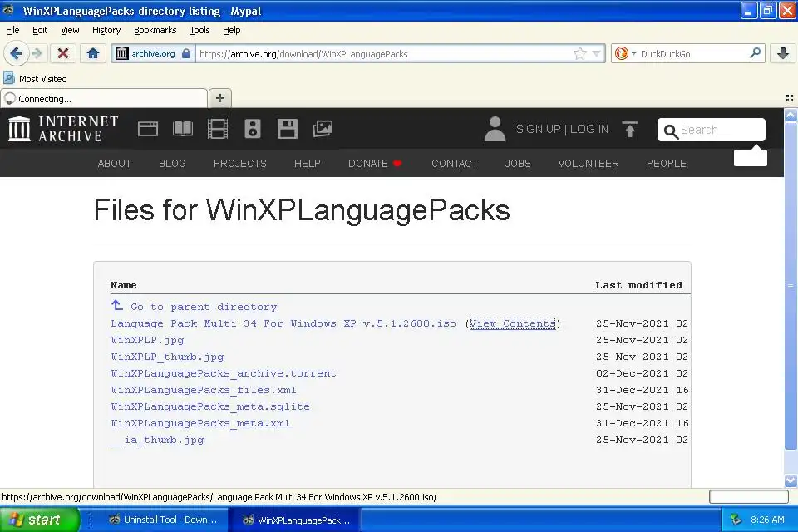This screenshot has height=532, width=798.
Task: Open the URL bar history dropdown arrow
Action: [x=597, y=53]
